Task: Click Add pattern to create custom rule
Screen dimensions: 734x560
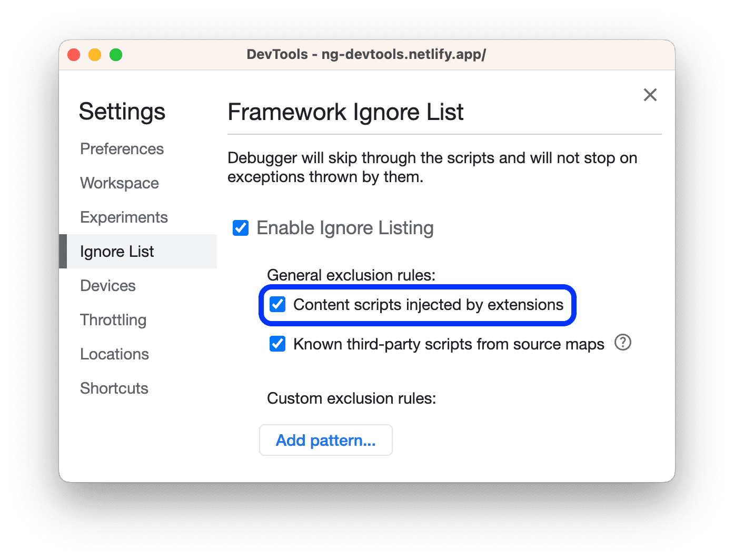Action: (325, 440)
